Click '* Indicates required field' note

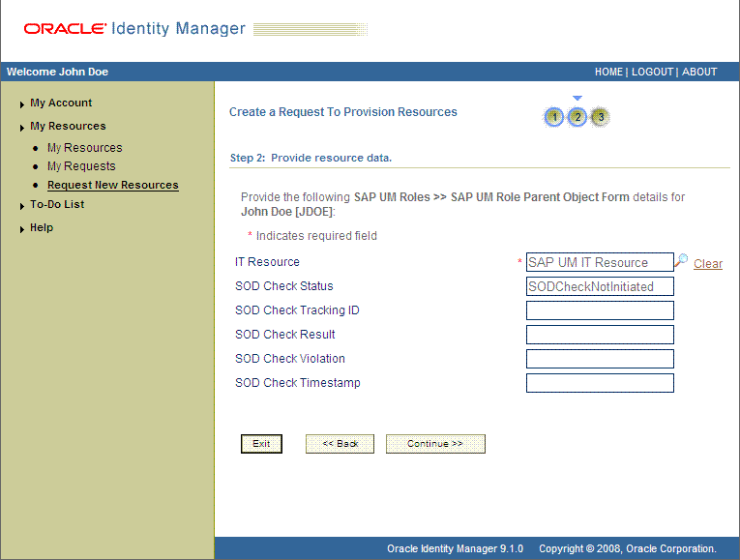[x=312, y=236]
